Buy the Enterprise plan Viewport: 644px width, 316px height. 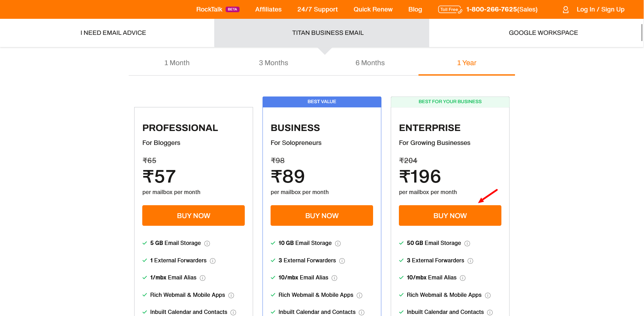450,216
